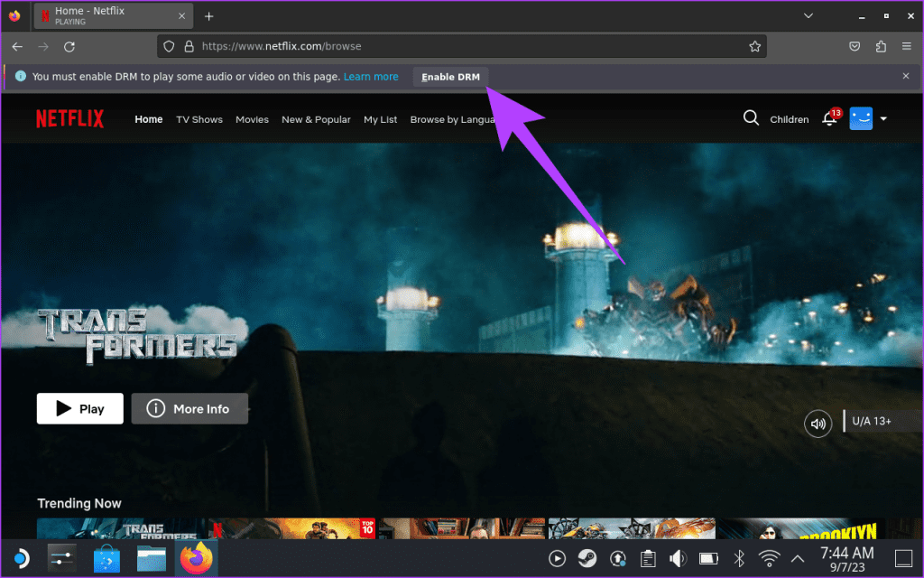This screenshot has height=578, width=924.
Task: Switch to the TV Shows section
Action: click(x=199, y=118)
